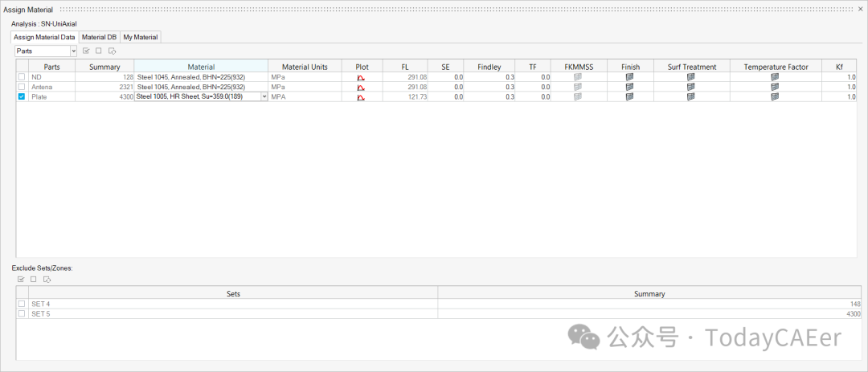Click check-all icon beside Parts dropdown
The height and width of the screenshot is (372, 868).
(x=86, y=51)
